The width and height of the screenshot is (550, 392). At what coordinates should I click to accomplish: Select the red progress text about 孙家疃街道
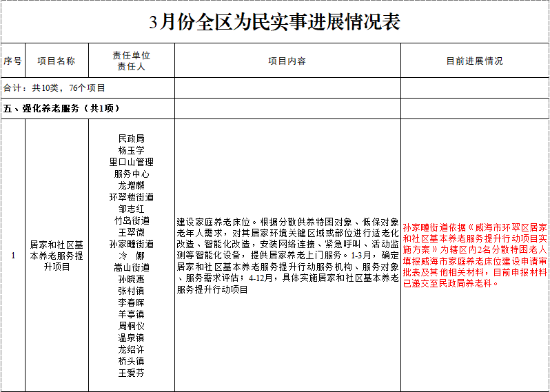475,254
